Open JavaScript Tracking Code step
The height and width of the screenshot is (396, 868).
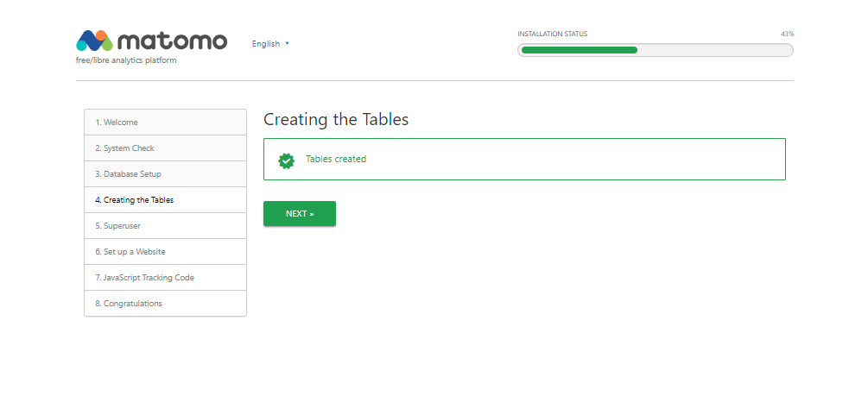click(x=144, y=278)
